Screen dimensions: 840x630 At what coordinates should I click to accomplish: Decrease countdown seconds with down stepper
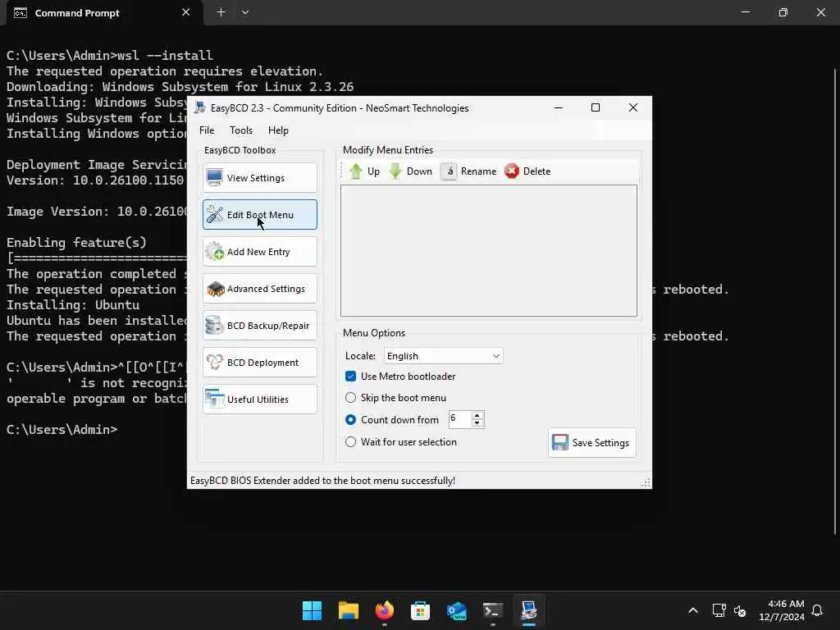click(x=477, y=423)
